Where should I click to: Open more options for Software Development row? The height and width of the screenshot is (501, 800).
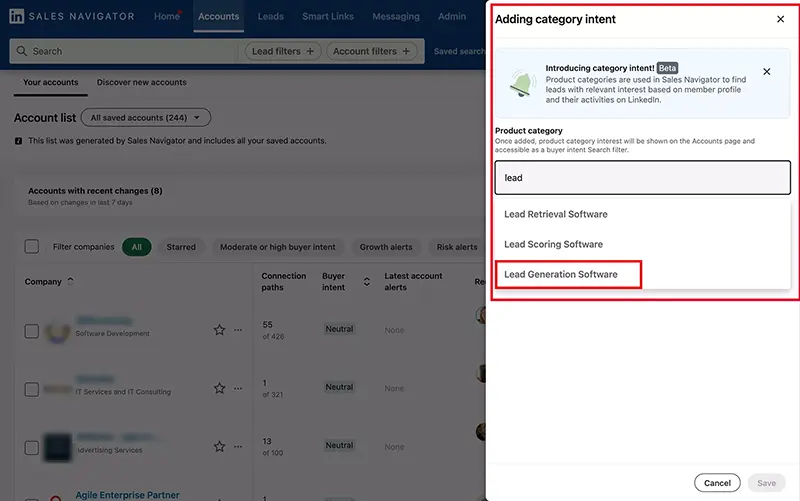tap(238, 330)
